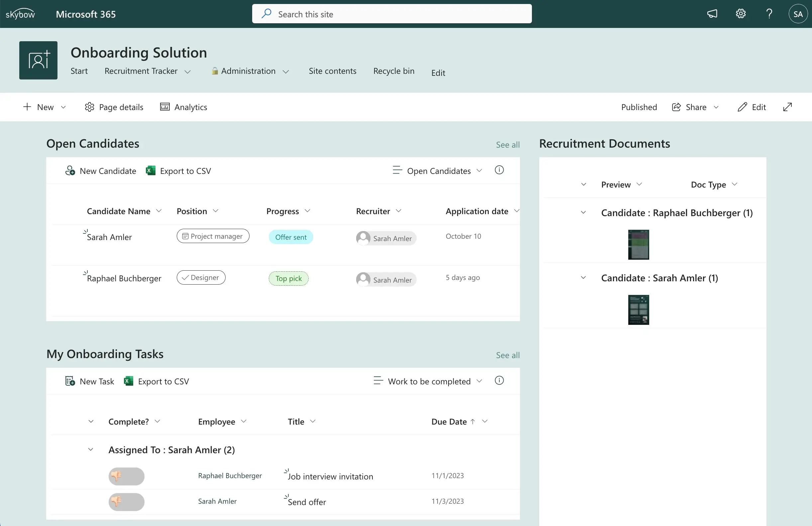Screen dimensions: 812x526
Task: Click the info icon next to Open Candidates filter
Action: [x=499, y=170]
